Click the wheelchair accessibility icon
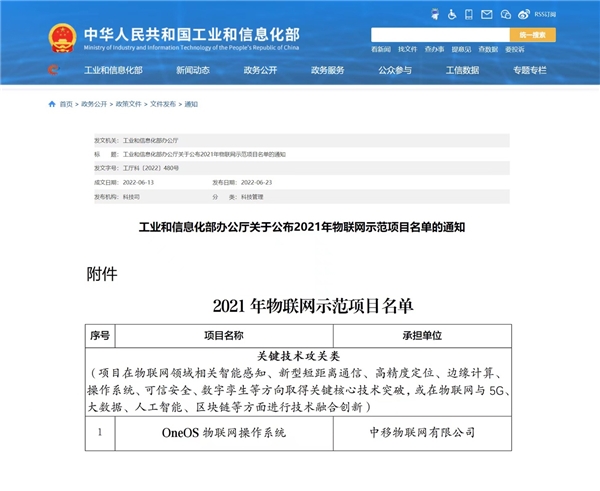This screenshot has height=491, width=600. [452, 15]
